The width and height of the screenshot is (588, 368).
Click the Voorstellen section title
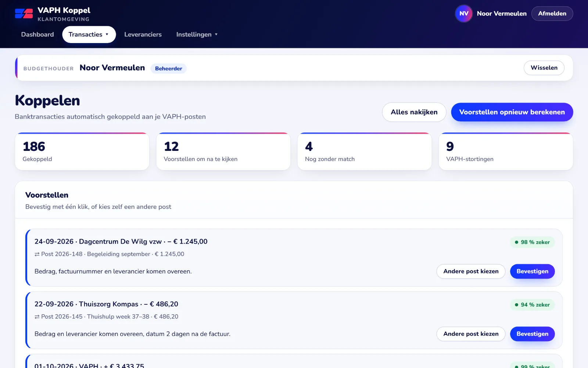click(x=47, y=195)
